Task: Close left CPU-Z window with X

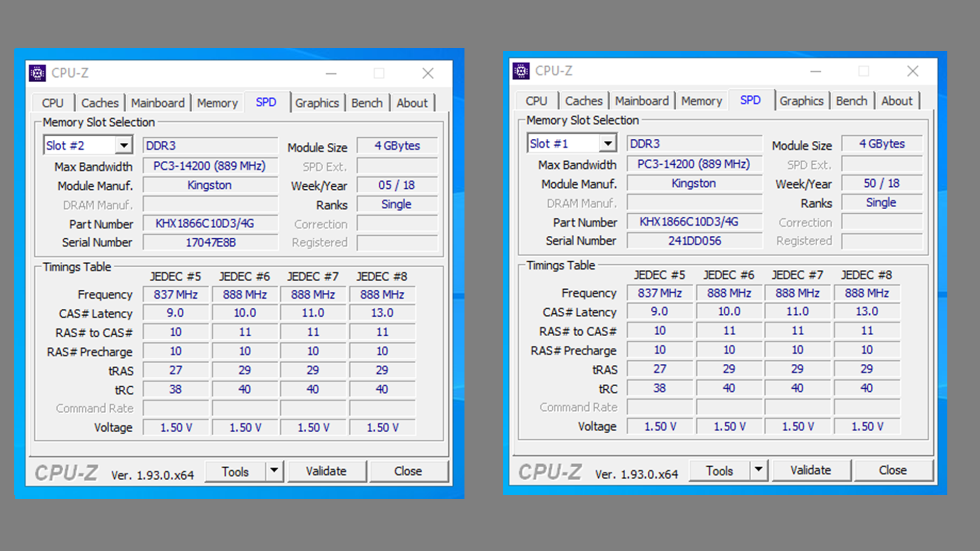Action: (x=428, y=73)
